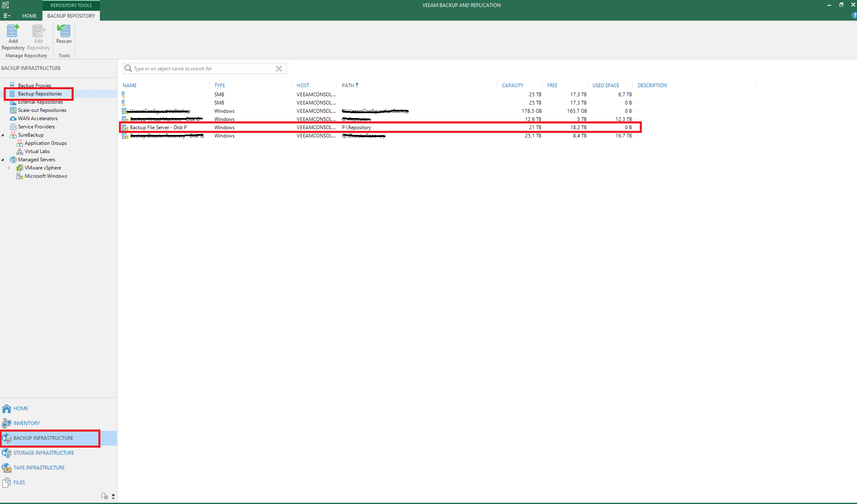Click the Backup File Server repository icon

125,128
